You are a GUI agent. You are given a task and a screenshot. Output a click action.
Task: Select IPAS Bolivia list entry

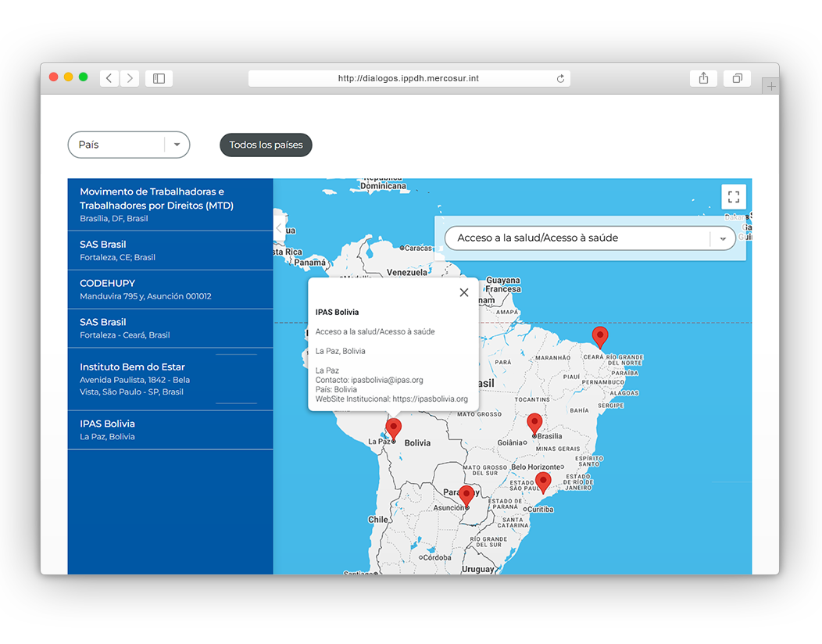click(170, 430)
